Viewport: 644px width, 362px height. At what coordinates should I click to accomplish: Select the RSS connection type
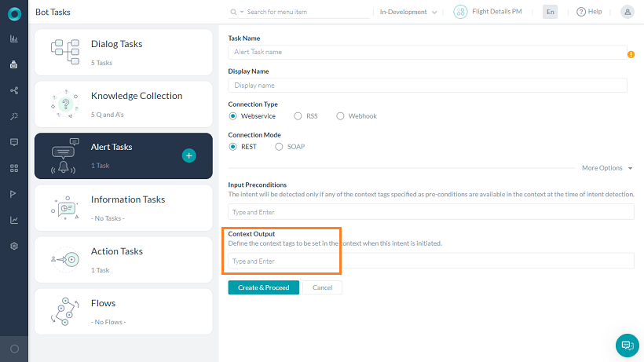(298, 116)
